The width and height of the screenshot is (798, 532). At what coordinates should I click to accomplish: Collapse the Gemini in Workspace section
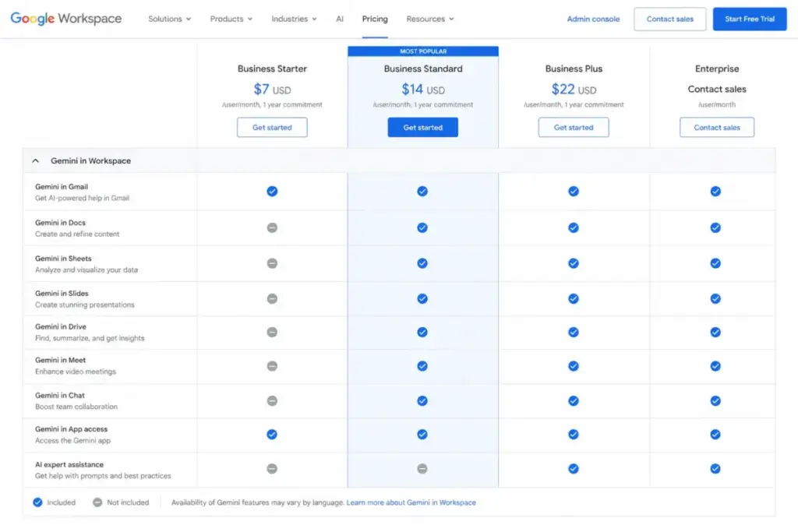(35, 160)
